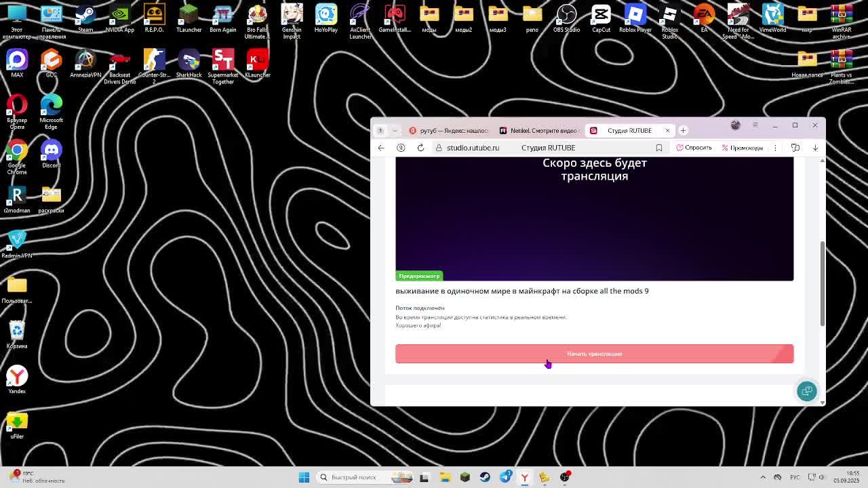The image size is (868, 488).
Task: Show hidden system tray icons
Action: pos(763,477)
